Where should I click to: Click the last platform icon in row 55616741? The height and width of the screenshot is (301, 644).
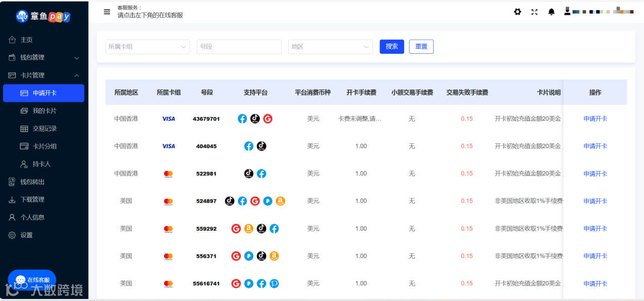274,283
